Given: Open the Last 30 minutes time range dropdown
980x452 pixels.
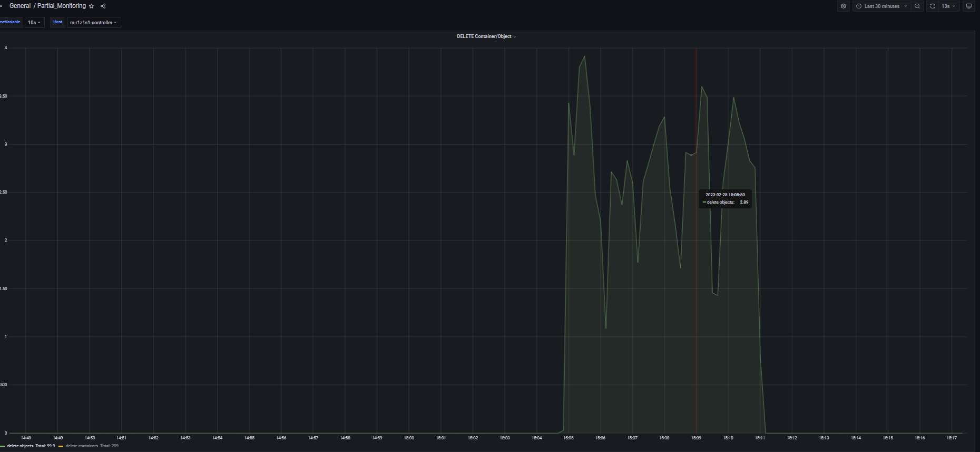Looking at the screenshot, I should 881,6.
